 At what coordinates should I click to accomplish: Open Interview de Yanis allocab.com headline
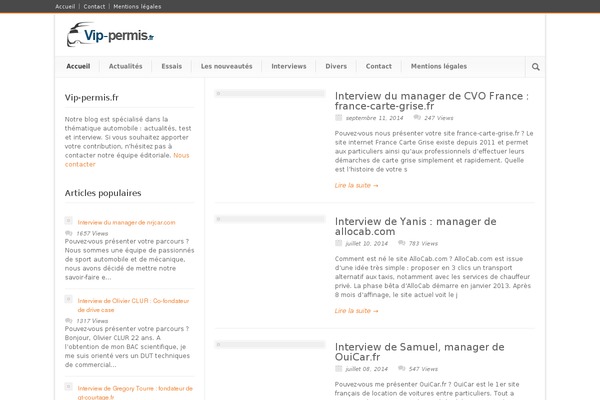(x=416, y=226)
